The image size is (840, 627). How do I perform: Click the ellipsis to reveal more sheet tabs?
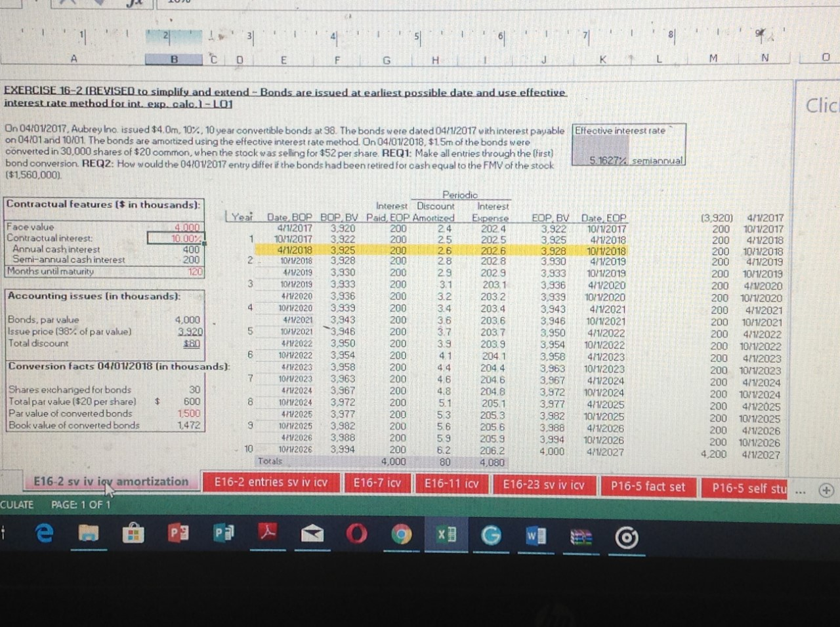(799, 489)
